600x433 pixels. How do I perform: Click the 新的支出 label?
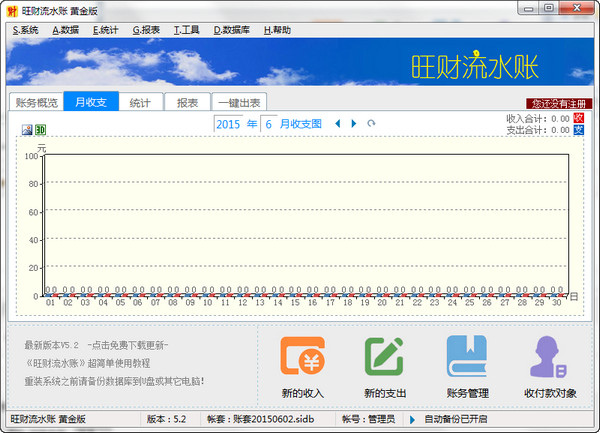tap(385, 393)
